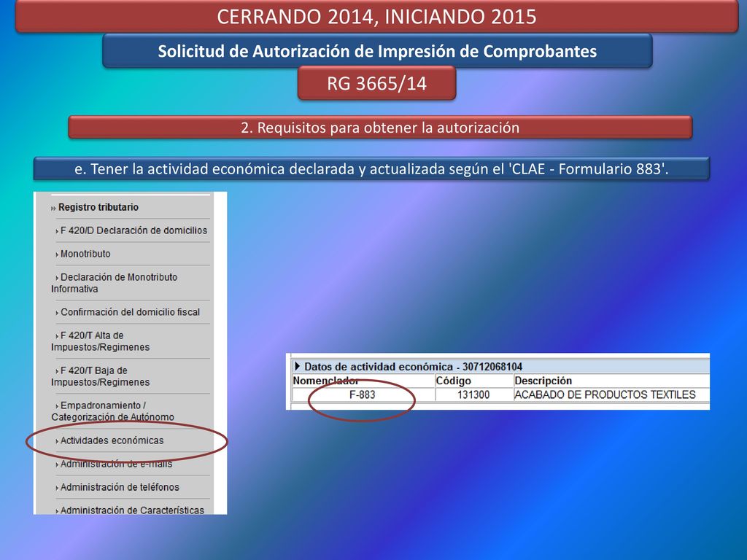Select the 131300 code cell

click(473, 394)
